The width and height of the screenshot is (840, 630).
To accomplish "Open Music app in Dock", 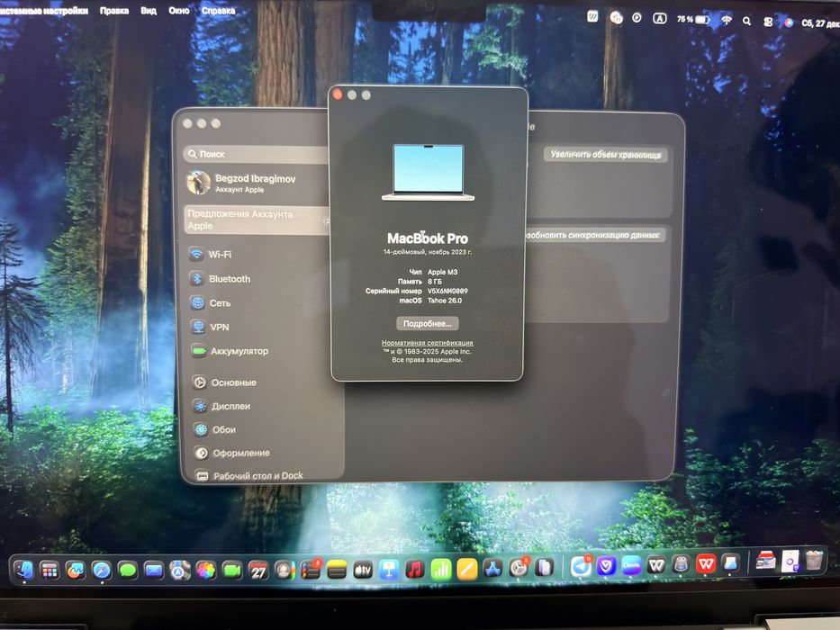I will point(415,570).
